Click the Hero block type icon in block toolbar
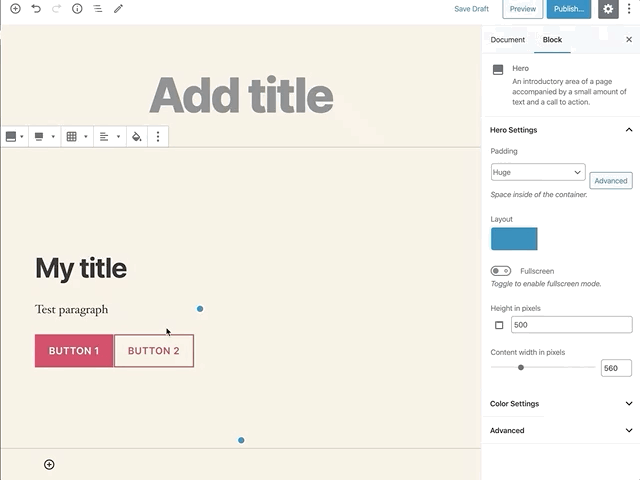This screenshot has height=480, width=640. pos(11,136)
